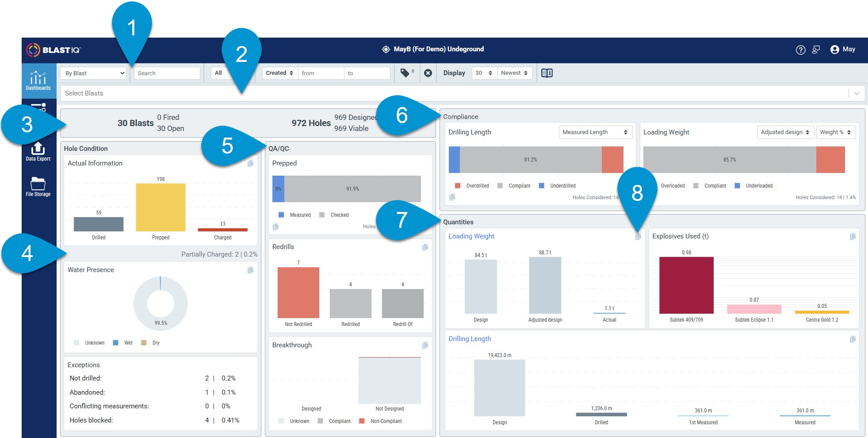Screen dimensions: 868x438
Task: Open the By Blast dropdown
Action: pos(95,73)
